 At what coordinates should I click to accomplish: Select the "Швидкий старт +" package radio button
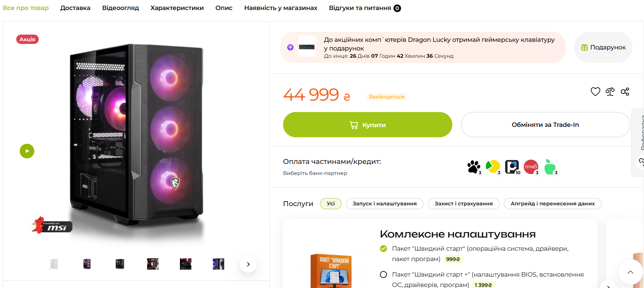pyautogui.click(x=383, y=275)
